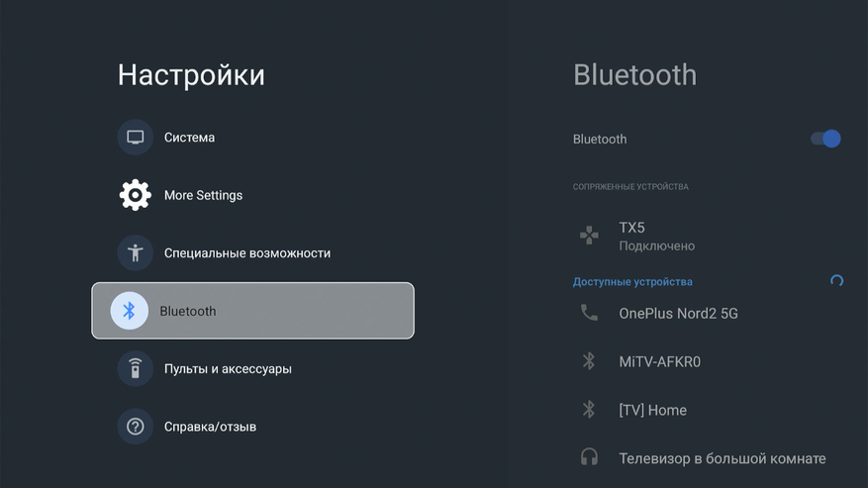
Task: Open Пульты и аксессуары menu
Action: pos(228,369)
